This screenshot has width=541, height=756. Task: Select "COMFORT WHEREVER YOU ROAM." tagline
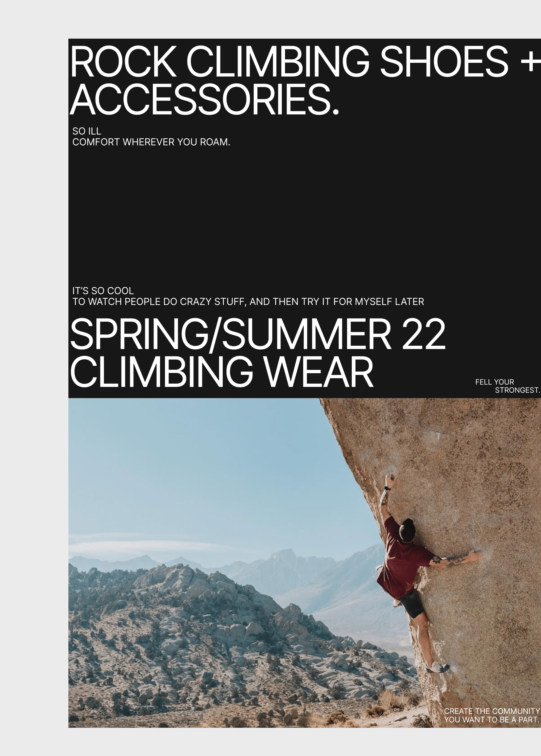click(151, 142)
